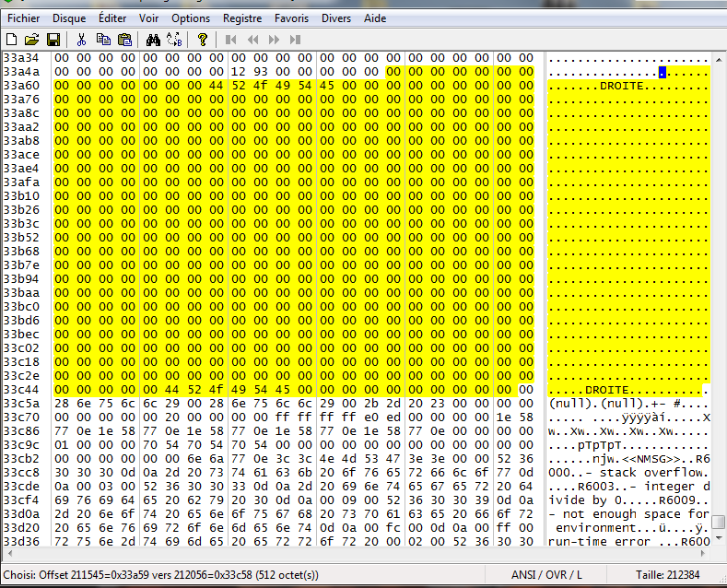Viewport: 727px width, 588px height.
Task: Open the Favoris menu
Action: [291, 18]
